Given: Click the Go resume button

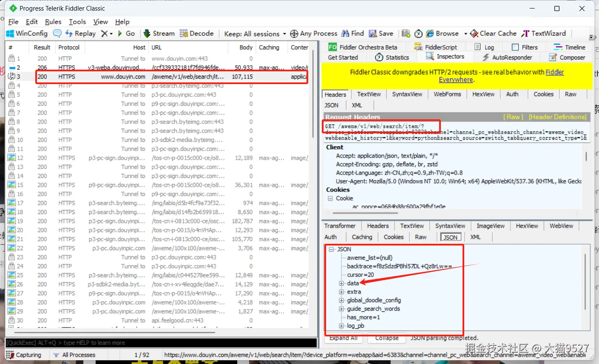Looking at the screenshot, I should click(x=126, y=34).
